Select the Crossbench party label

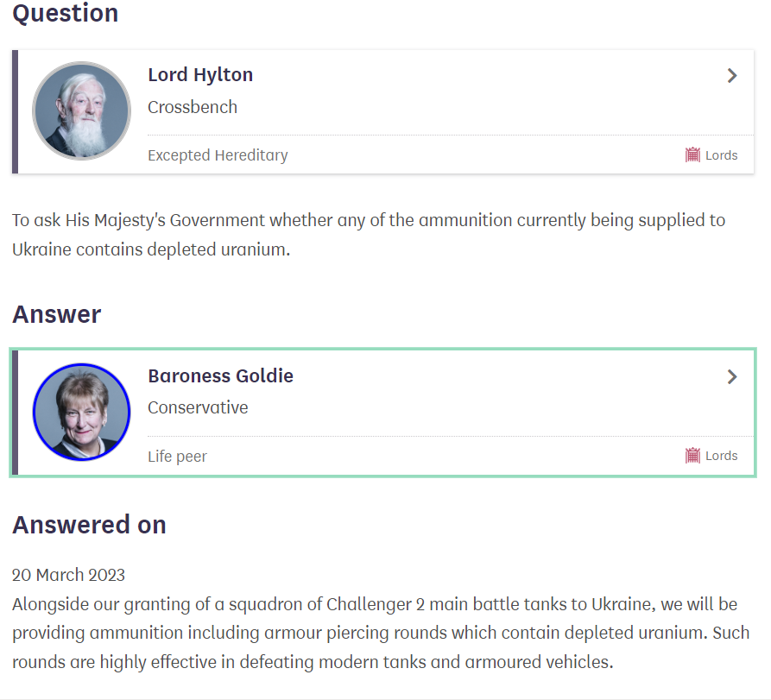(193, 107)
